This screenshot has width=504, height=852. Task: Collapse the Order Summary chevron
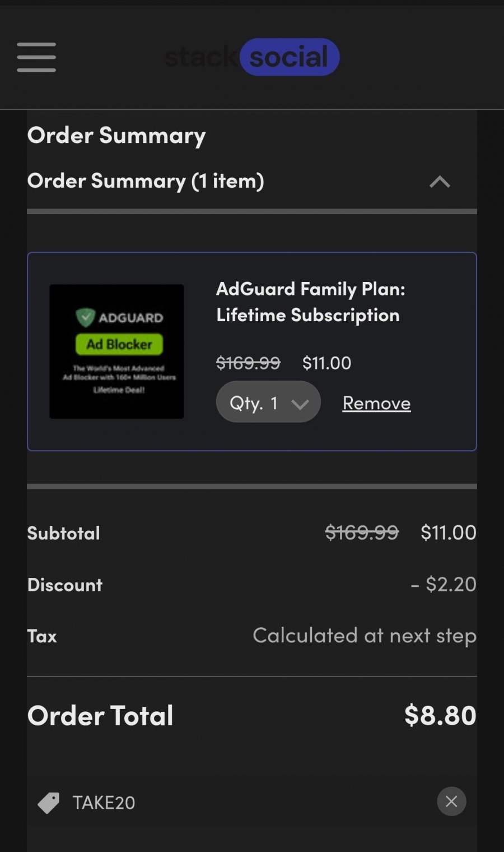point(440,182)
